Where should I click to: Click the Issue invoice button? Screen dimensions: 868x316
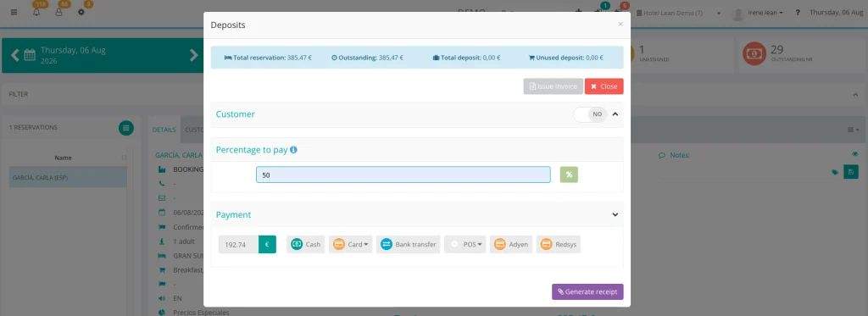pos(553,86)
